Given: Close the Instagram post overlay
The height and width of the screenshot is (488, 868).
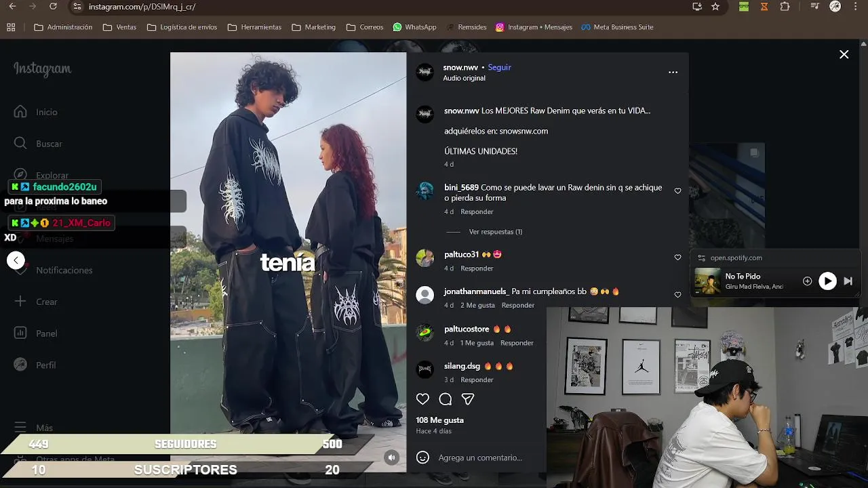Looking at the screenshot, I should coord(844,54).
